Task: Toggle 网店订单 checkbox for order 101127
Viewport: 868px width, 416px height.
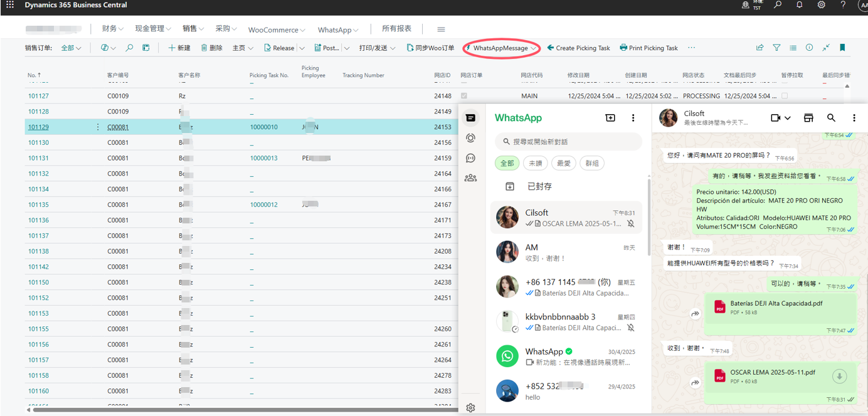Action: (x=464, y=96)
